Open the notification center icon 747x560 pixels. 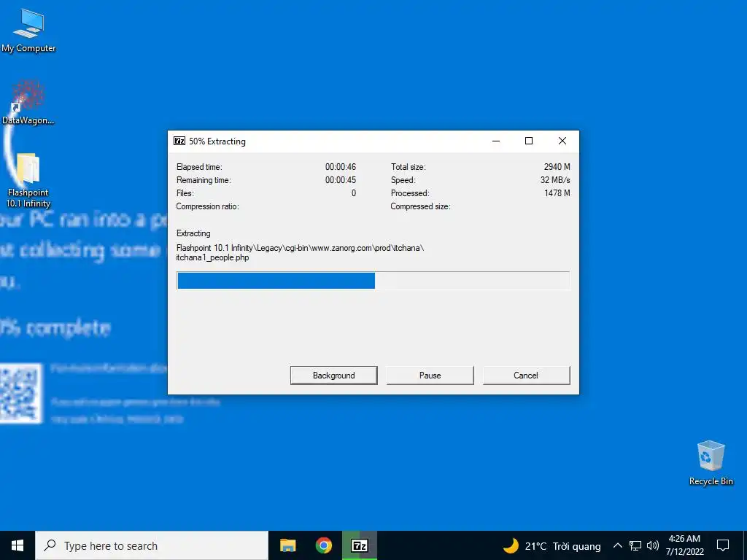(x=723, y=545)
